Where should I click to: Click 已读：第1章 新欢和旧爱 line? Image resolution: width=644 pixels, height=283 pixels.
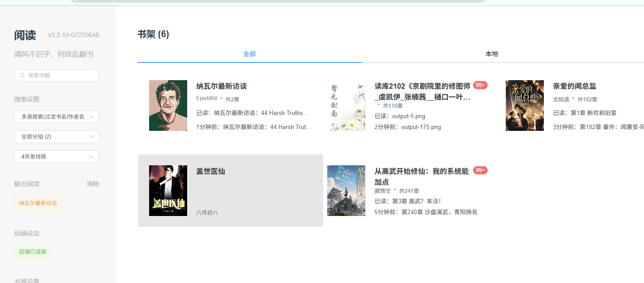[x=585, y=113]
